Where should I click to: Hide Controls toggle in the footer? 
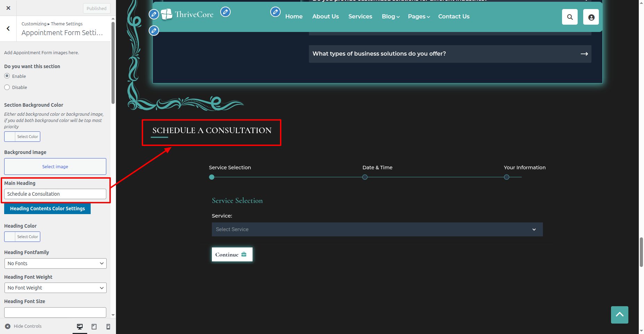pyautogui.click(x=23, y=326)
